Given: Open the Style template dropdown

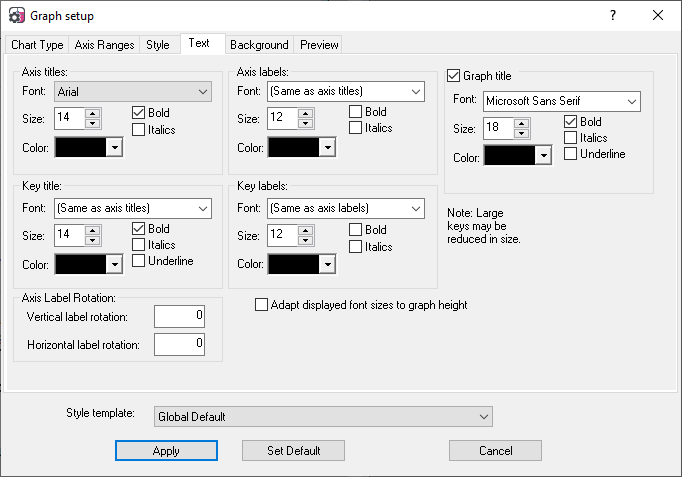Looking at the screenshot, I should pyautogui.click(x=323, y=417).
